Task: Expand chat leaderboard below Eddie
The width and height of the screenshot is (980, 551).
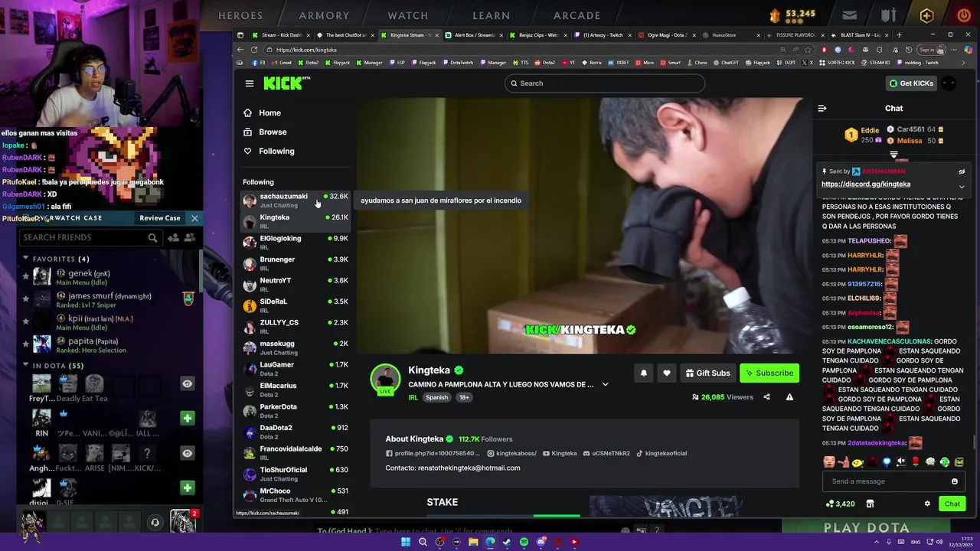Action: click(x=893, y=155)
